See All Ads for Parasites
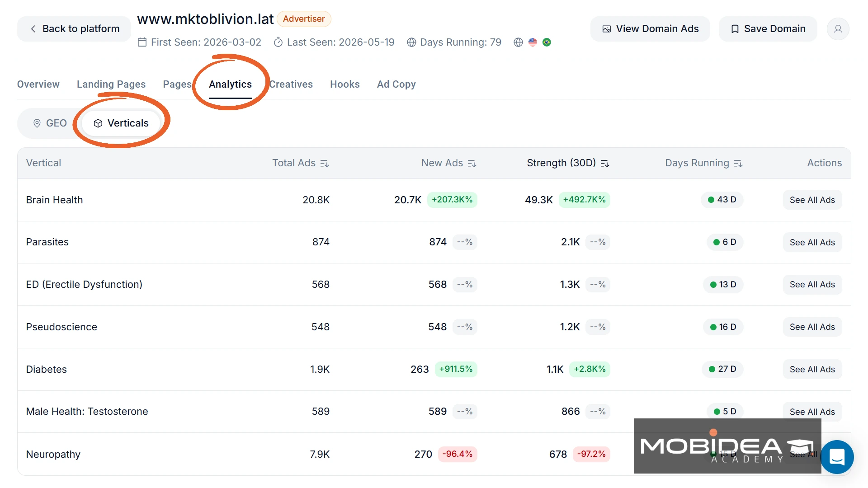Screen dimensions: 868x488 click(812, 242)
